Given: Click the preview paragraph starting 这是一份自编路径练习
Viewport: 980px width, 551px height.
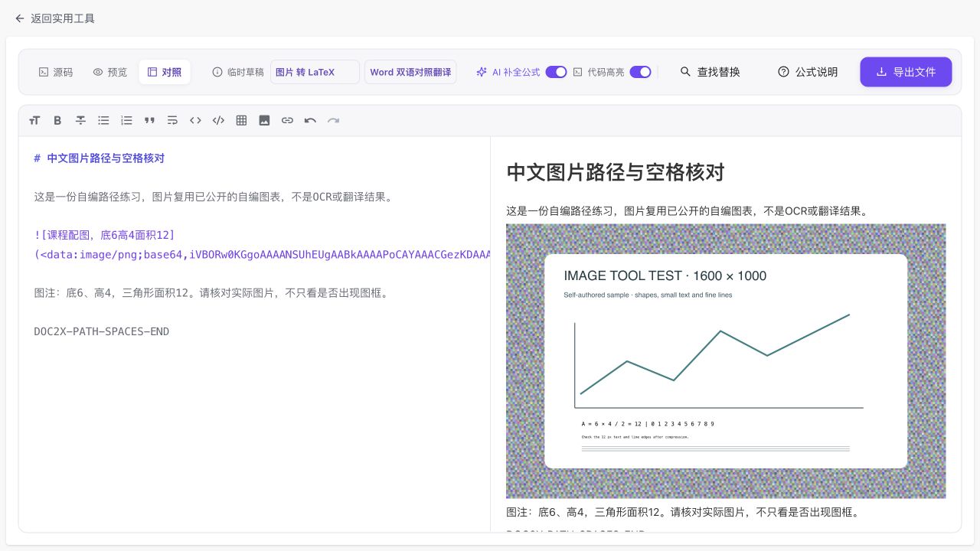Looking at the screenshot, I should click(x=687, y=210).
